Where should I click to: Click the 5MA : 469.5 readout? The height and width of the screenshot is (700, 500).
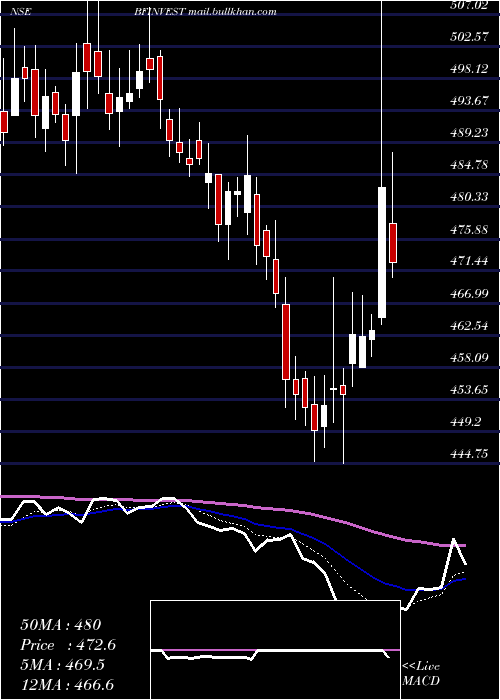coord(62,665)
